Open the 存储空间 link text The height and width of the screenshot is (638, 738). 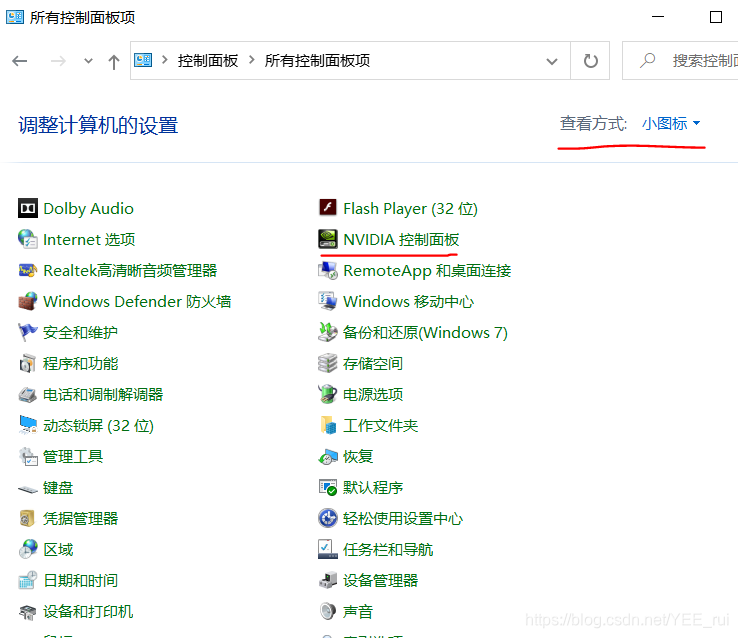click(373, 364)
